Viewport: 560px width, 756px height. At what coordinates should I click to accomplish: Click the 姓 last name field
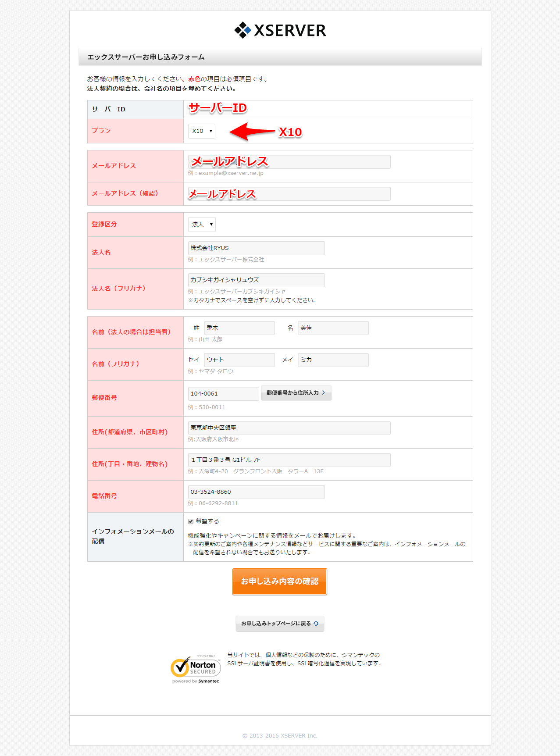239,328
